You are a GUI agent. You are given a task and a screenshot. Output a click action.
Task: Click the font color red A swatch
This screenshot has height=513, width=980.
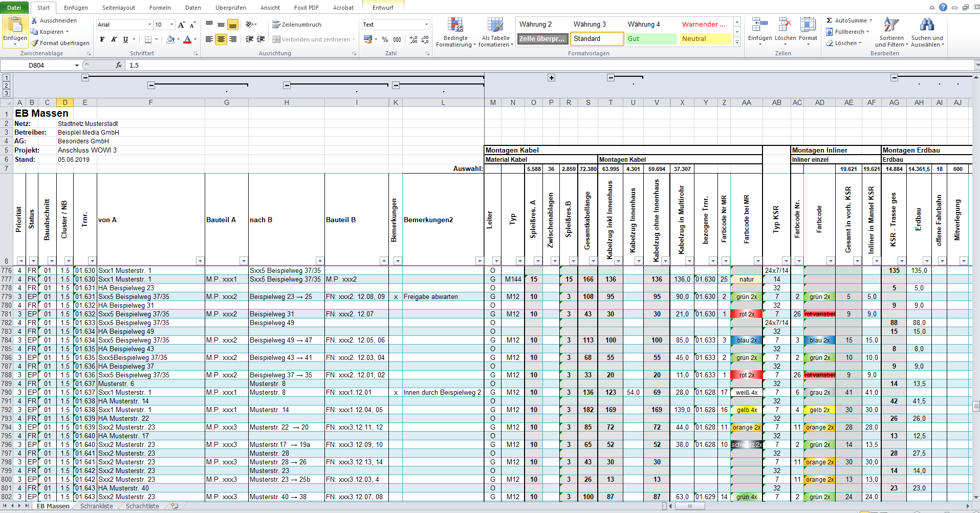[187, 39]
